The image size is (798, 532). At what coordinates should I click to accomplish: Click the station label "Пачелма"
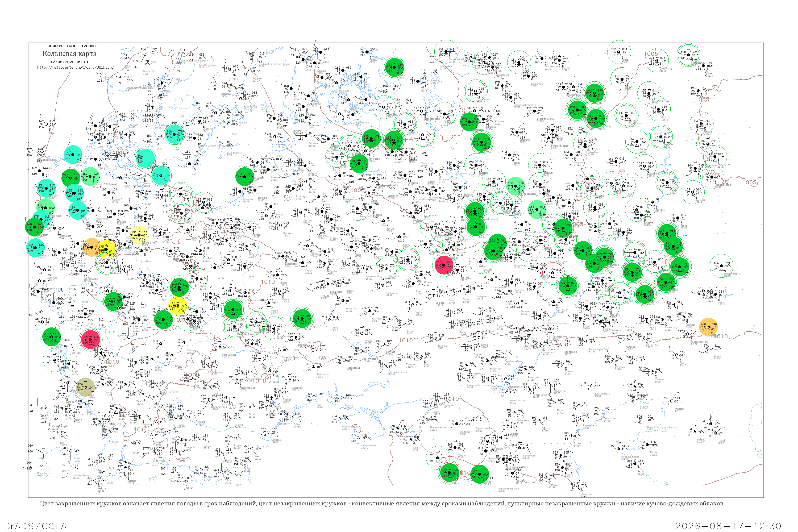(519, 290)
